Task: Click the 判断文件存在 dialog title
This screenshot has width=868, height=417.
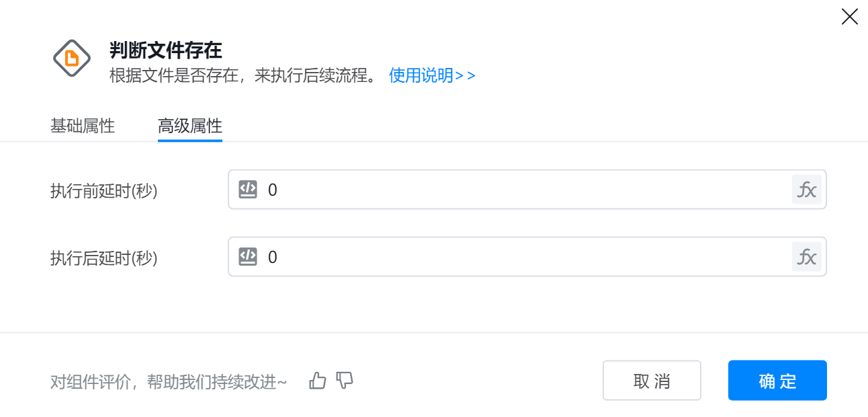Action: pyautogui.click(x=166, y=50)
